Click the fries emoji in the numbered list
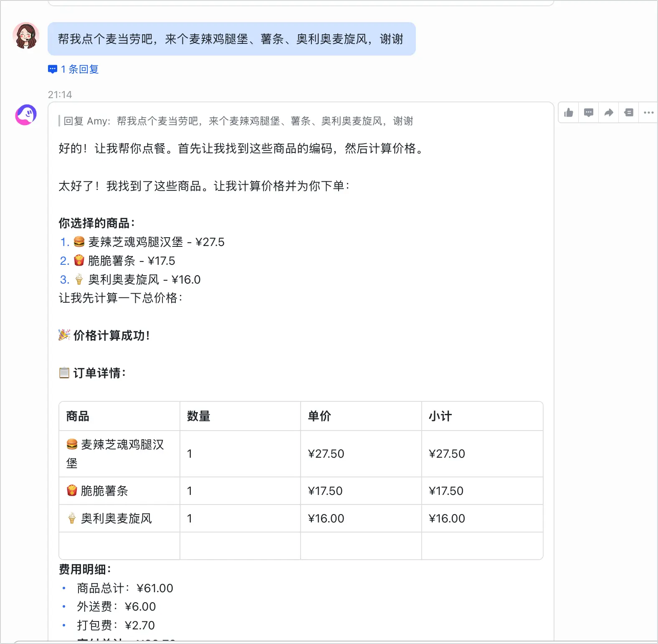Image resolution: width=658 pixels, height=644 pixels. pos(79,261)
